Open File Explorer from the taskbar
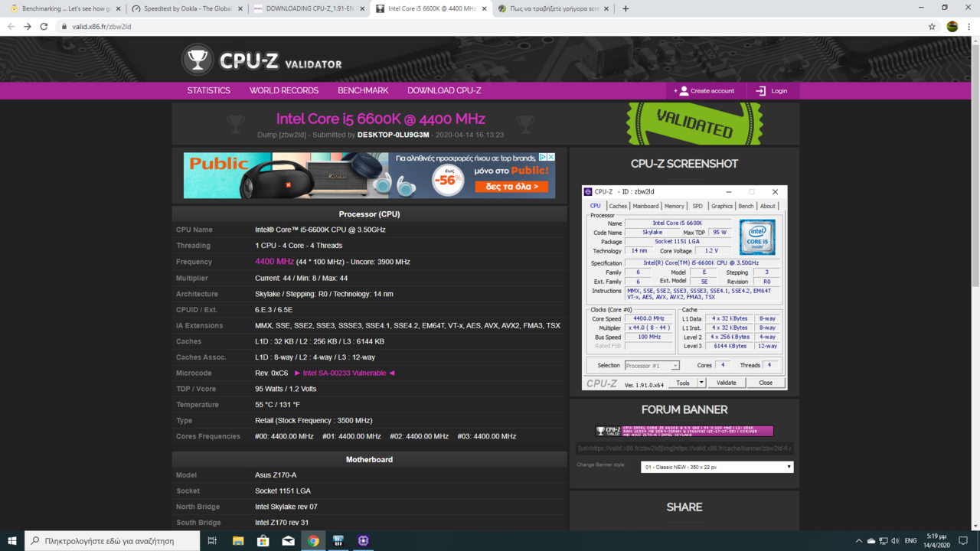 pyautogui.click(x=238, y=540)
